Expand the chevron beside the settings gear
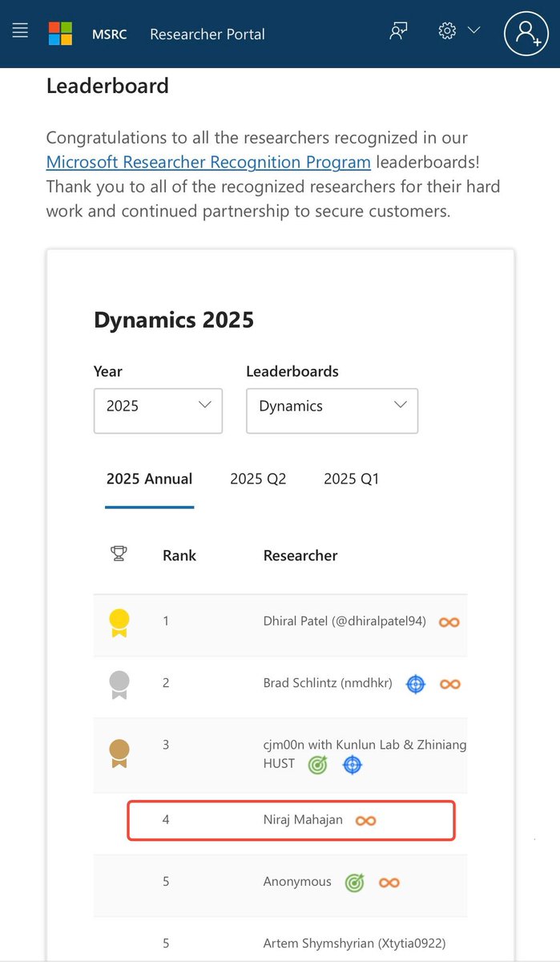This screenshot has height=962, width=560. point(473,30)
